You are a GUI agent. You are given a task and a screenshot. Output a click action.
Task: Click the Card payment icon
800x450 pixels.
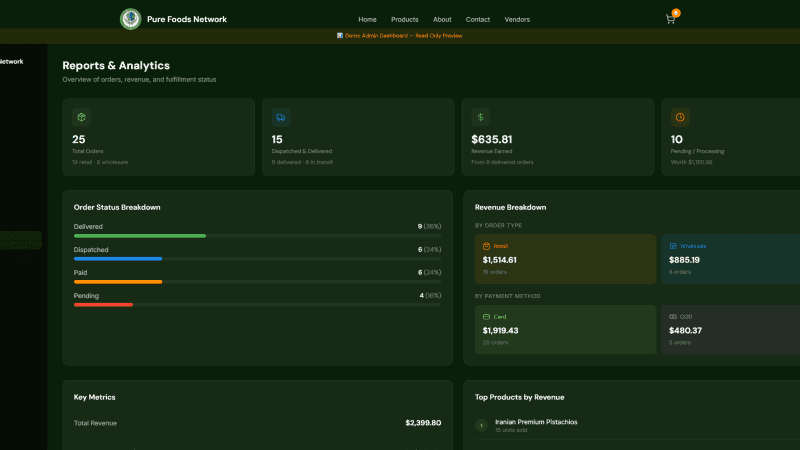coord(486,317)
